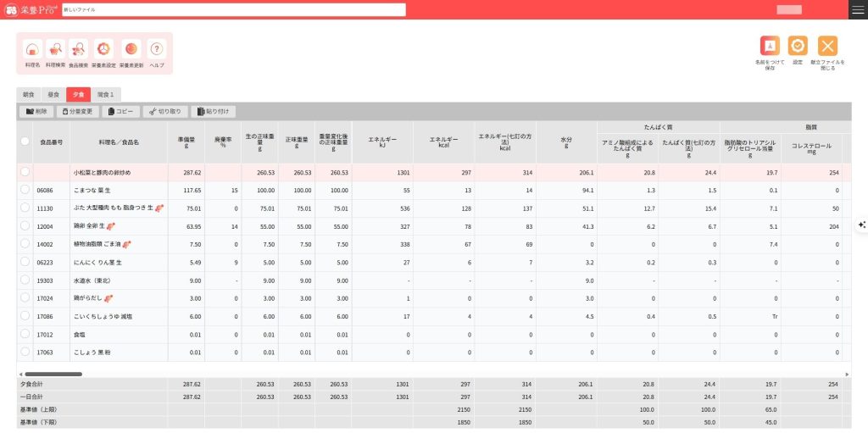This screenshot has width=868, height=433.
Task: Open the 設定 settings icon
Action: [x=798, y=51]
